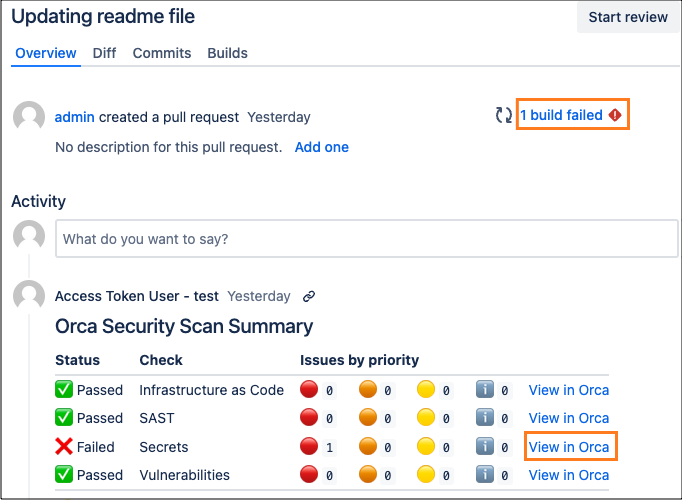682x500 pixels.
Task: Click the critical count '1' in Secrets row
Action: (x=329, y=447)
